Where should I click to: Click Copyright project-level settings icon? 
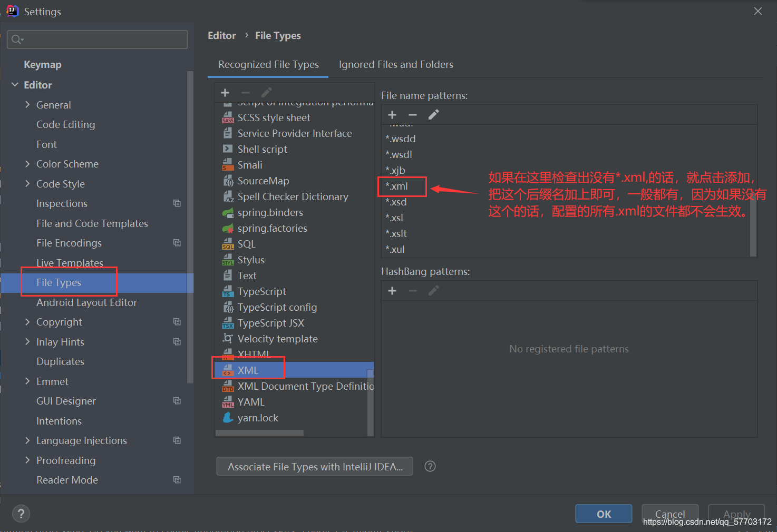(177, 322)
